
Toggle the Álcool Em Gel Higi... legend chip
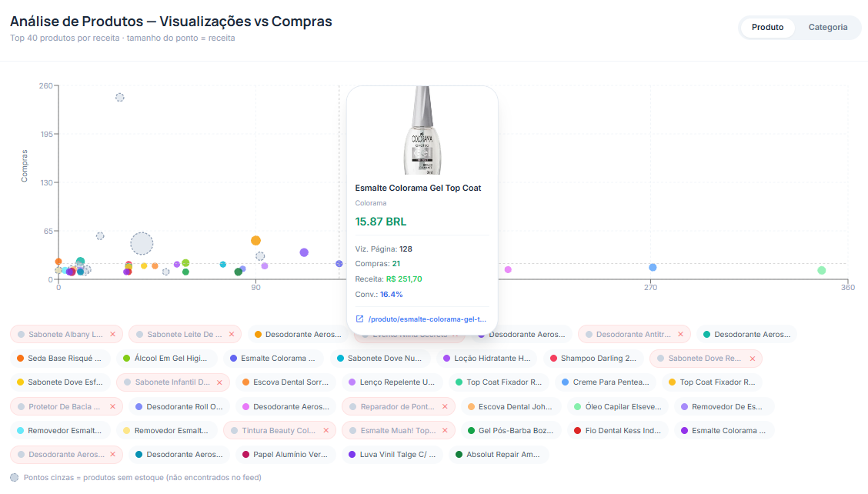[165, 359]
